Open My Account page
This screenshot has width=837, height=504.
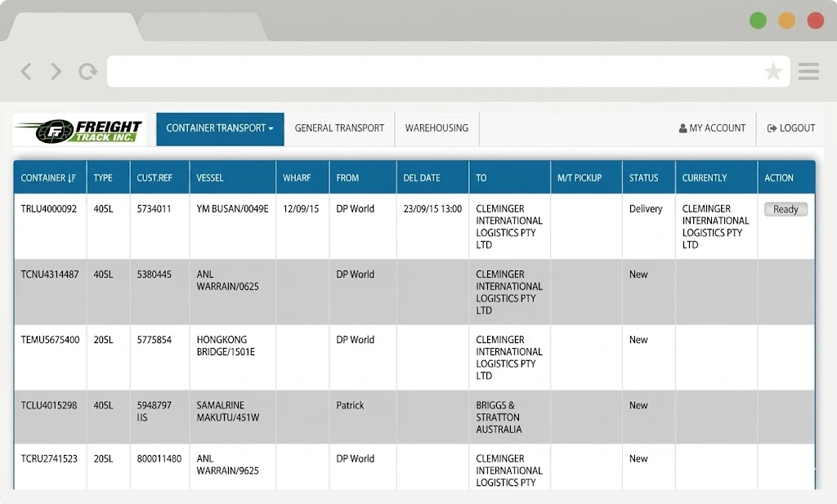pos(712,128)
